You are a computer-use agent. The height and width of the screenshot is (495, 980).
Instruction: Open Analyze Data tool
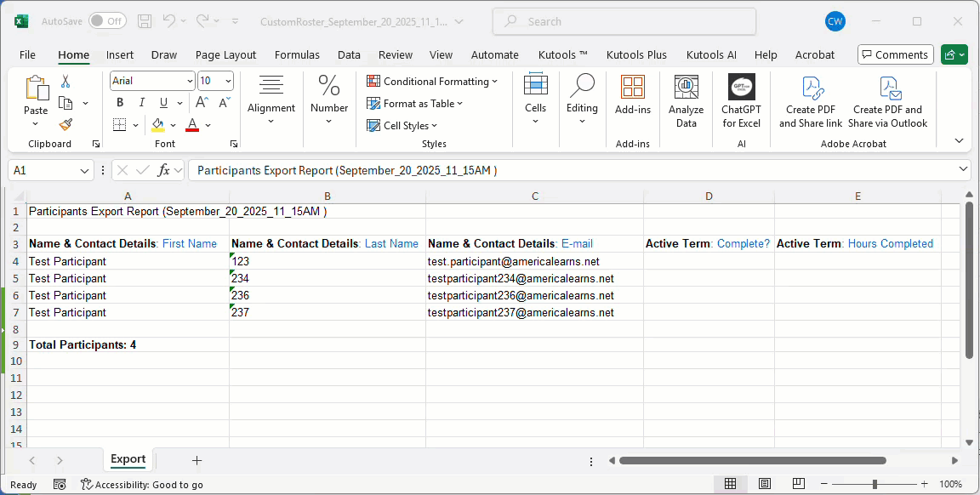coord(686,102)
